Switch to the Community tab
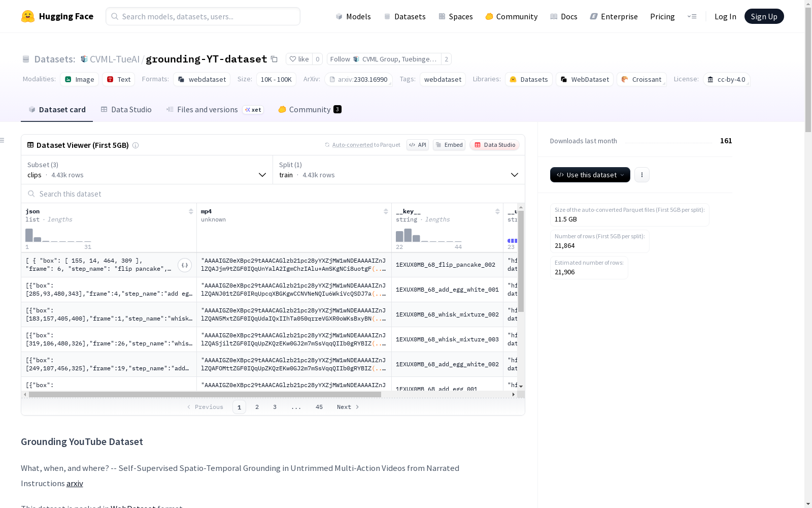This screenshot has width=812, height=508. pyautogui.click(x=310, y=110)
